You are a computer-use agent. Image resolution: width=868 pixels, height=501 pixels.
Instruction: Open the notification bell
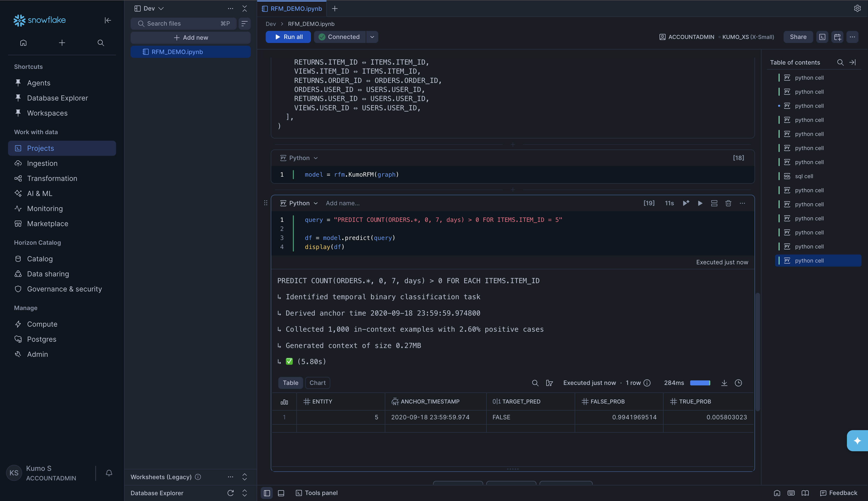(x=109, y=473)
